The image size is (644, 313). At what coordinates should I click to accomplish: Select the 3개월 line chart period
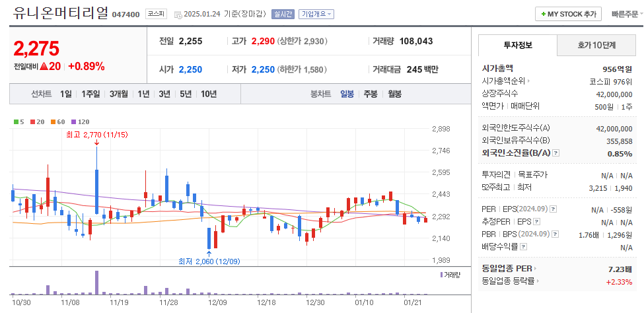[119, 94]
